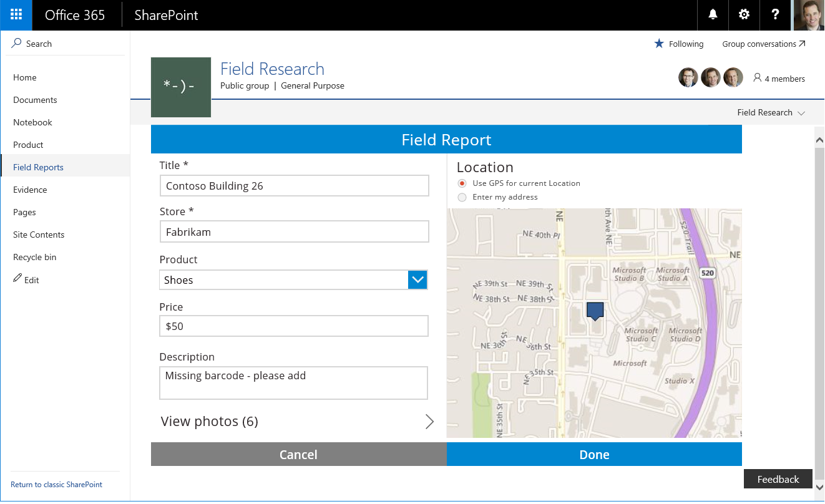Open the help question mark

[x=775, y=15]
